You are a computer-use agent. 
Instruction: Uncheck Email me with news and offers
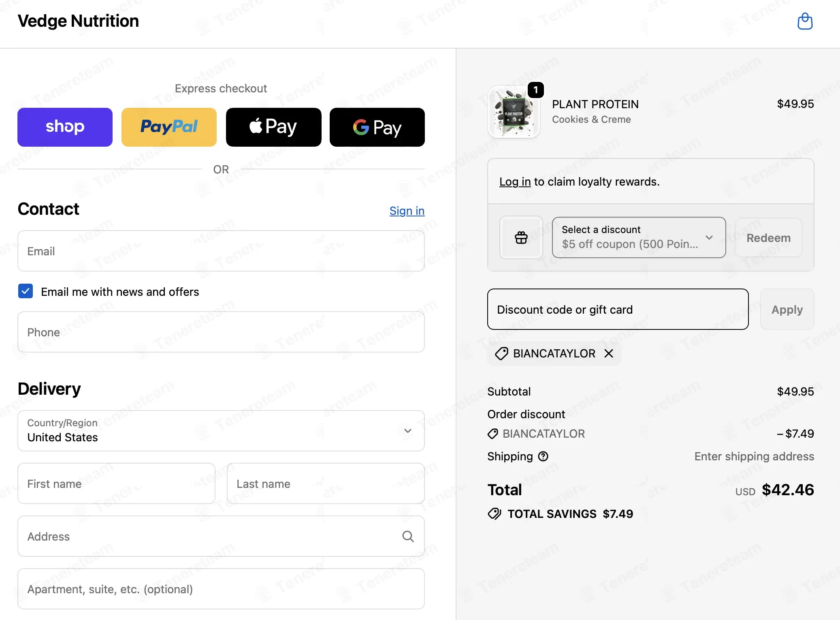coord(26,291)
